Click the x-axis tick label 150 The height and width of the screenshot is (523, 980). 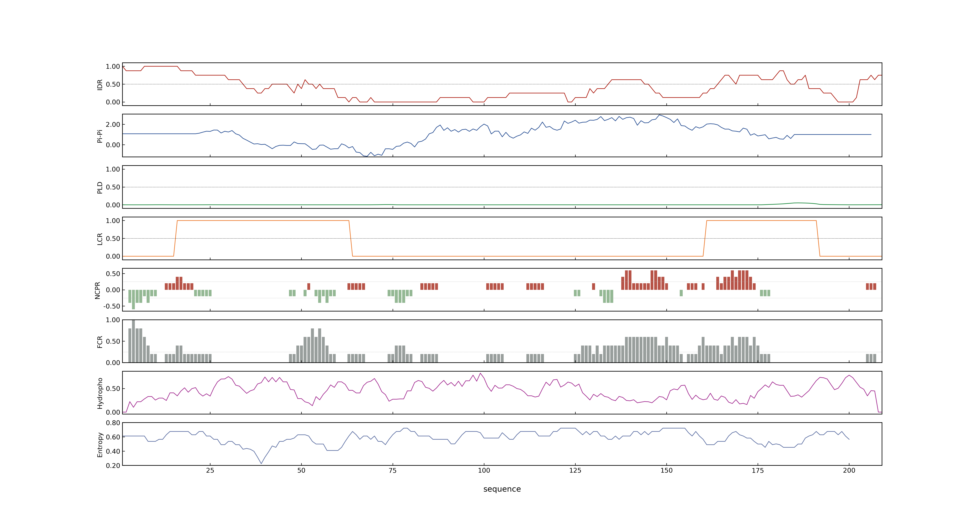click(667, 470)
